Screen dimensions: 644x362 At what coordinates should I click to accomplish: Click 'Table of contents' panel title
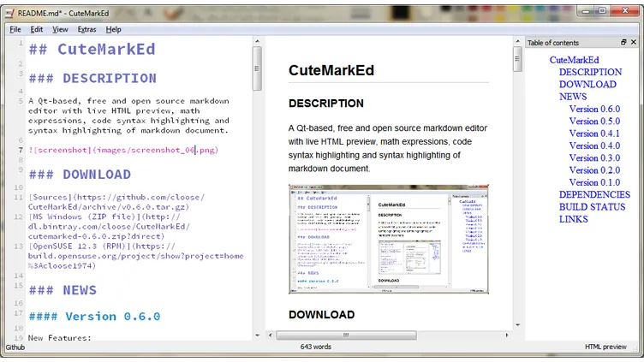(553, 43)
